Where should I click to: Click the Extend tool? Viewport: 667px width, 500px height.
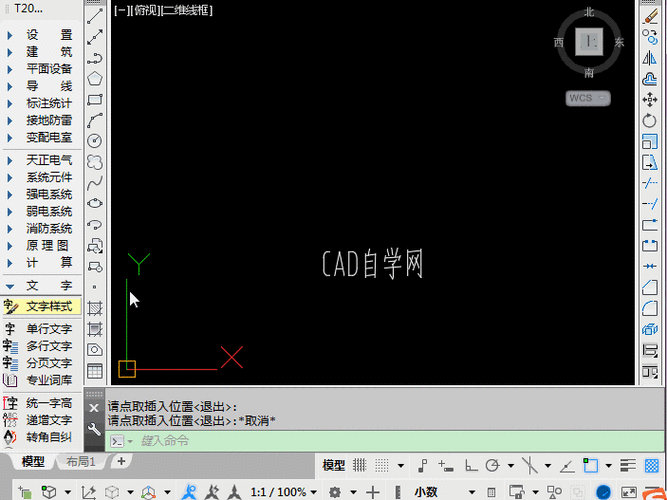pyautogui.click(x=650, y=204)
